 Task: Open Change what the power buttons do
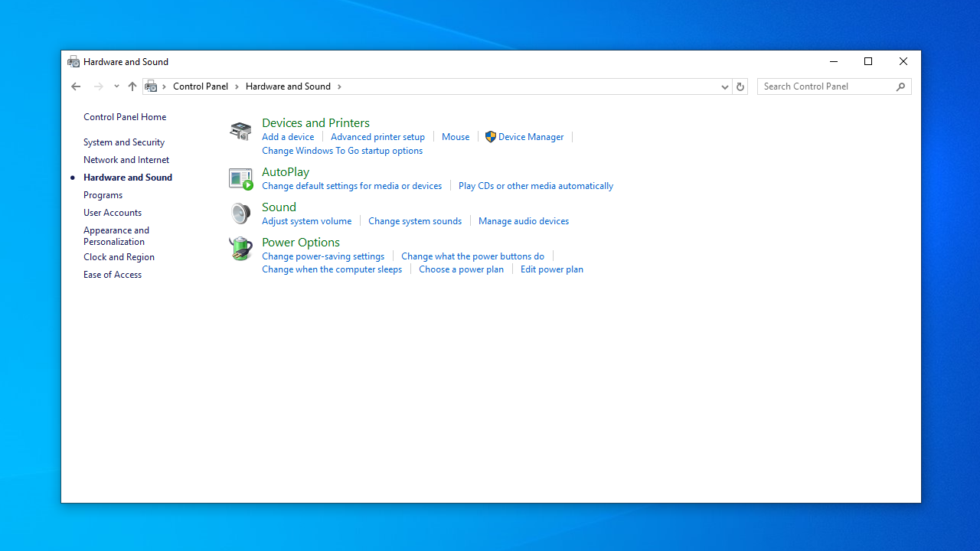coord(472,256)
